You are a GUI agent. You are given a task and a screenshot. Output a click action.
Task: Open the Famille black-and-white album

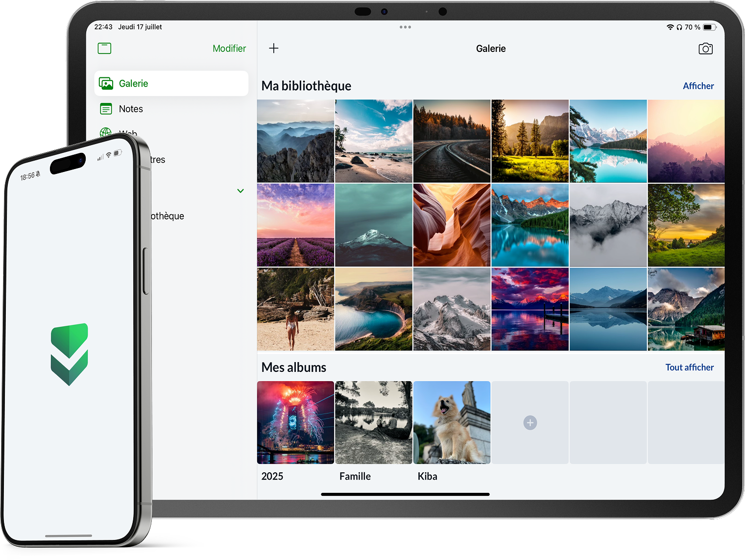coord(374,422)
